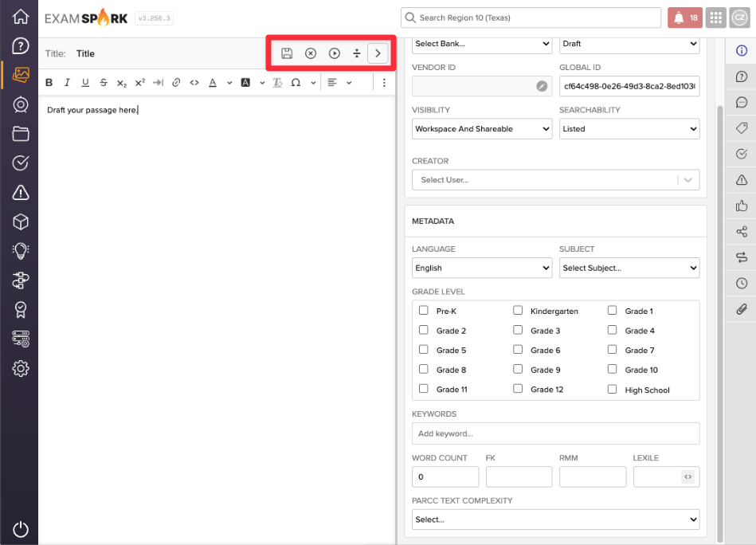756x545 pixels.
Task: Toggle underline formatting
Action: pos(85,83)
